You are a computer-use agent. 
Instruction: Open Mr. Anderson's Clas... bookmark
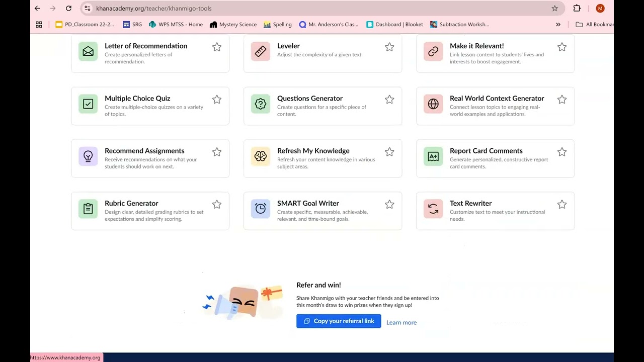click(x=329, y=24)
